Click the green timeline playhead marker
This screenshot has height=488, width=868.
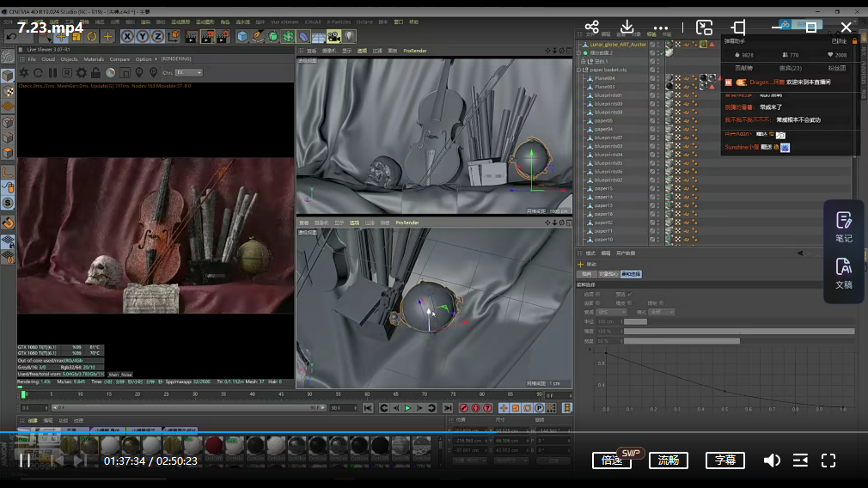[x=24, y=394]
